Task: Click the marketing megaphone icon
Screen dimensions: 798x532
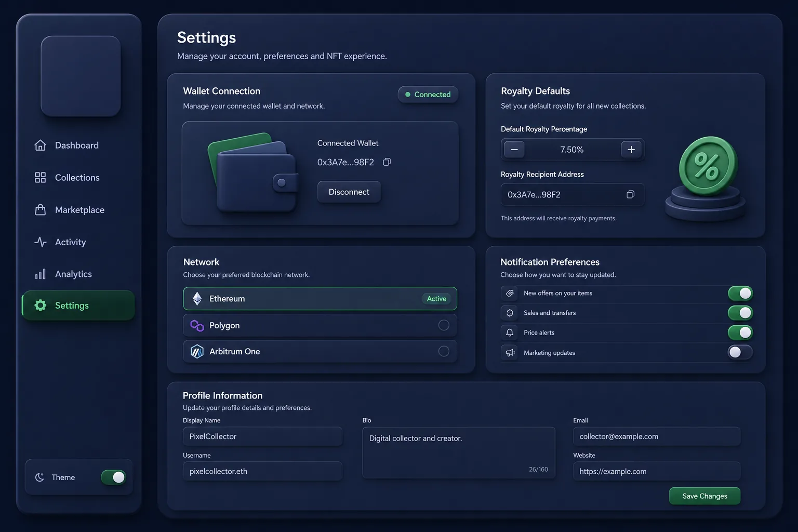Action: [510, 353]
